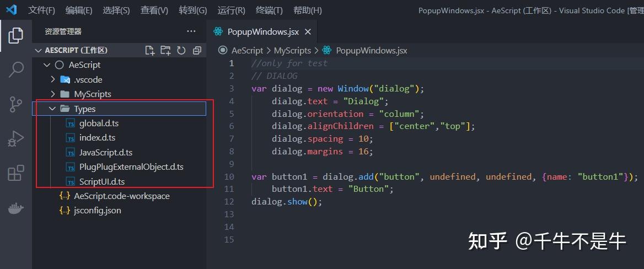Viewport: 644px width, 269px height.
Task: Close the PopupWindows.jsx editor tab
Action: point(308,31)
